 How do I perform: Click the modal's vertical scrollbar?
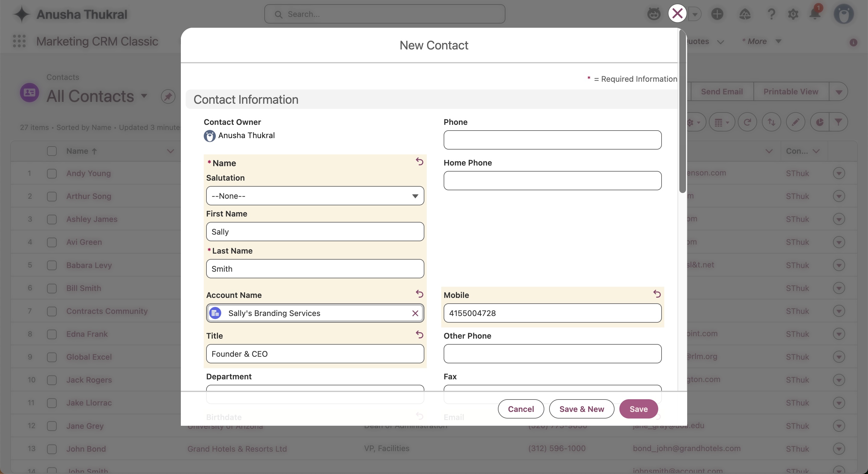click(682, 111)
